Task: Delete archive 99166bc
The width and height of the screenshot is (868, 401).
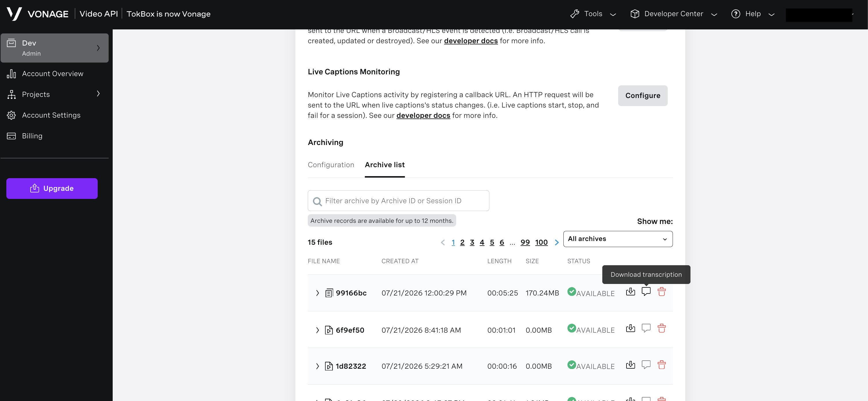Action: click(x=661, y=291)
